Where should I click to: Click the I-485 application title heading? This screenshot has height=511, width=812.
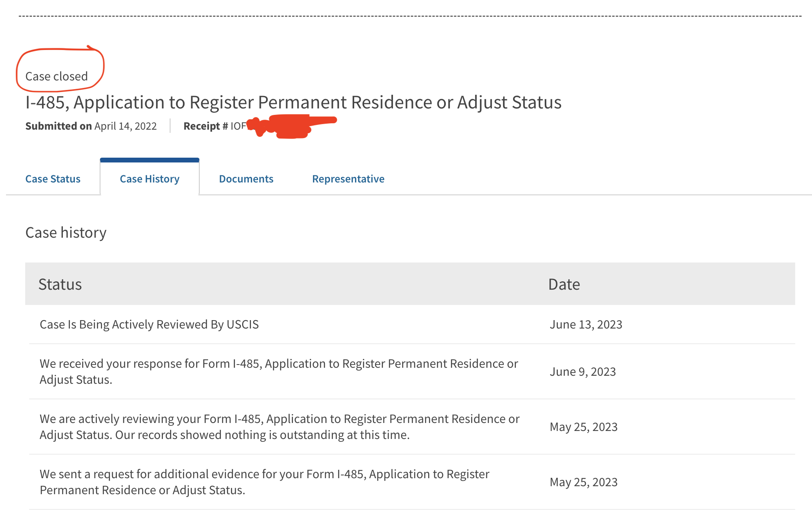(293, 102)
